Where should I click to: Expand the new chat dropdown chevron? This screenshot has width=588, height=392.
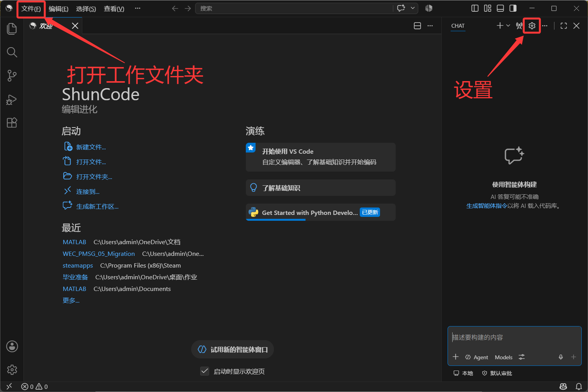(508, 26)
